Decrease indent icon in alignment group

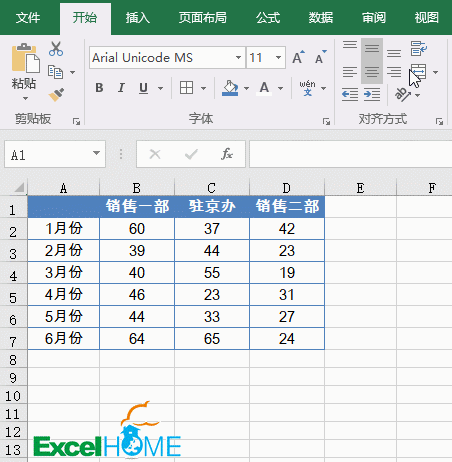[x=350, y=95]
